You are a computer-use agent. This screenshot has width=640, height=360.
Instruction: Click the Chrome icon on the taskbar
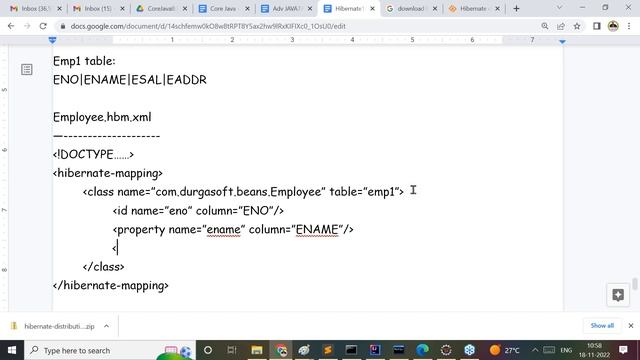(x=281, y=350)
